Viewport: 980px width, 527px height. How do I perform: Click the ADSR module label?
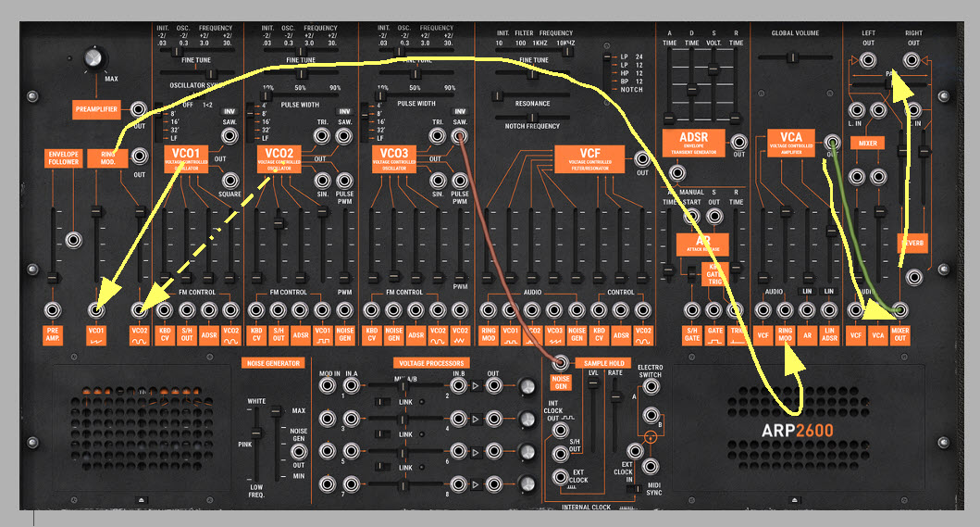click(694, 143)
